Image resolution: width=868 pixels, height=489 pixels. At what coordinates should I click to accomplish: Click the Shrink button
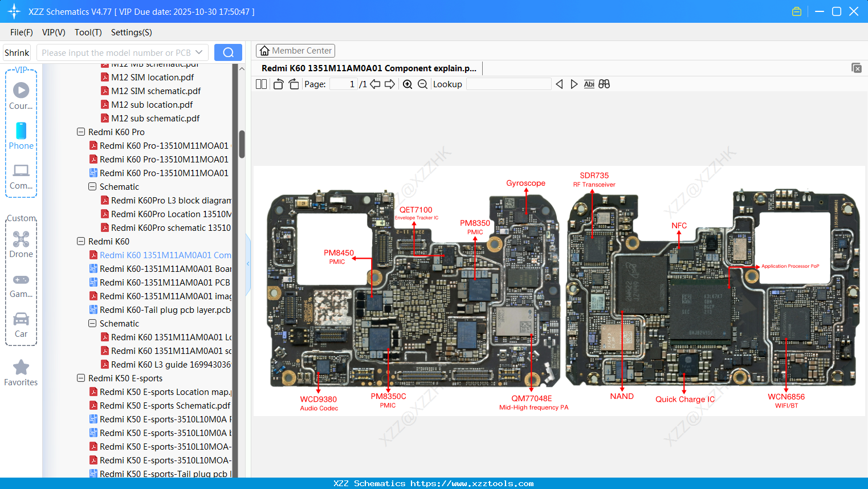pos(17,52)
